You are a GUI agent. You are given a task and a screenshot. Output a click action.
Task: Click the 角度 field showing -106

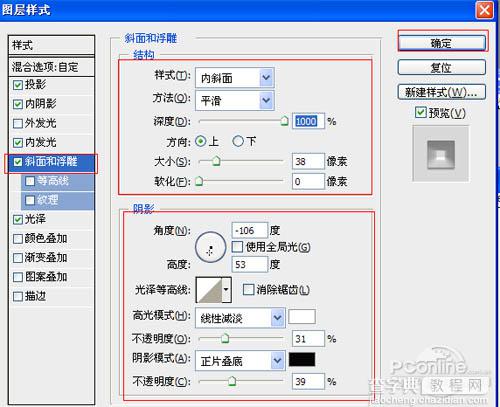250,230
